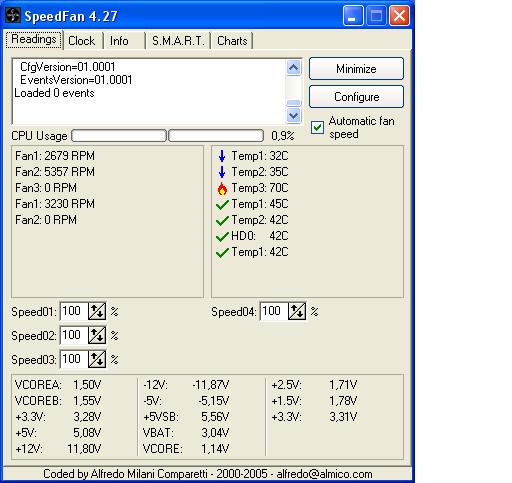Click the blue down arrow beside Temp2: 35C
The image size is (512, 483).
tap(222, 172)
